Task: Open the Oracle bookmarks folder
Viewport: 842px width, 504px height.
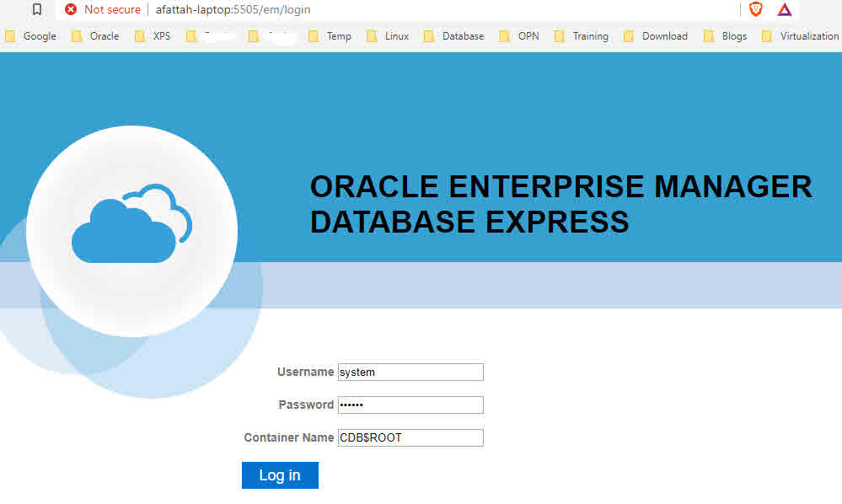Action: tap(95, 36)
